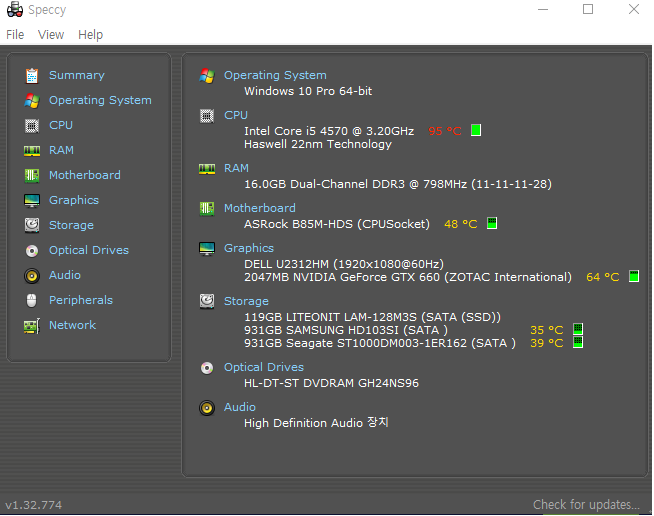Click the Samsung drive temperature indicator at 35 °C

click(x=578, y=329)
